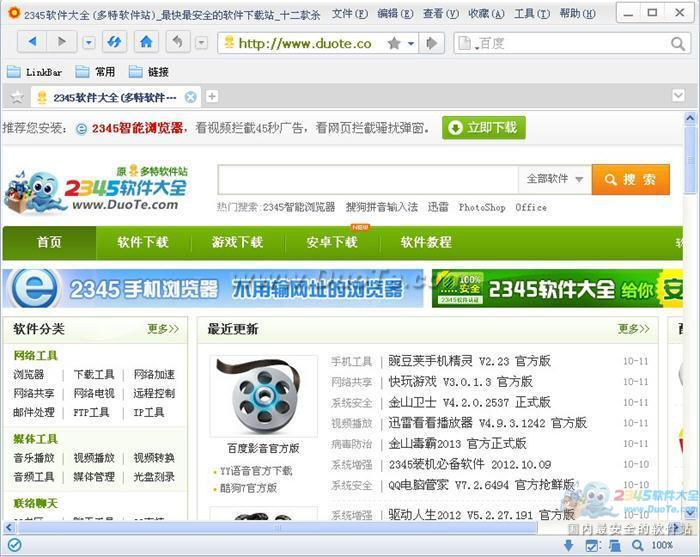Open a new tab with plus button
700x557 pixels.
click(x=212, y=96)
